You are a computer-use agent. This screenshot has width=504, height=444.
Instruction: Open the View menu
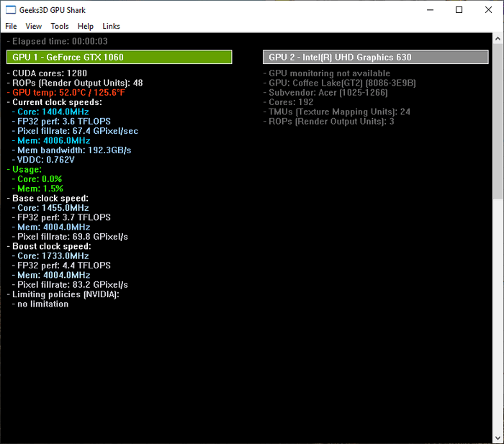34,26
